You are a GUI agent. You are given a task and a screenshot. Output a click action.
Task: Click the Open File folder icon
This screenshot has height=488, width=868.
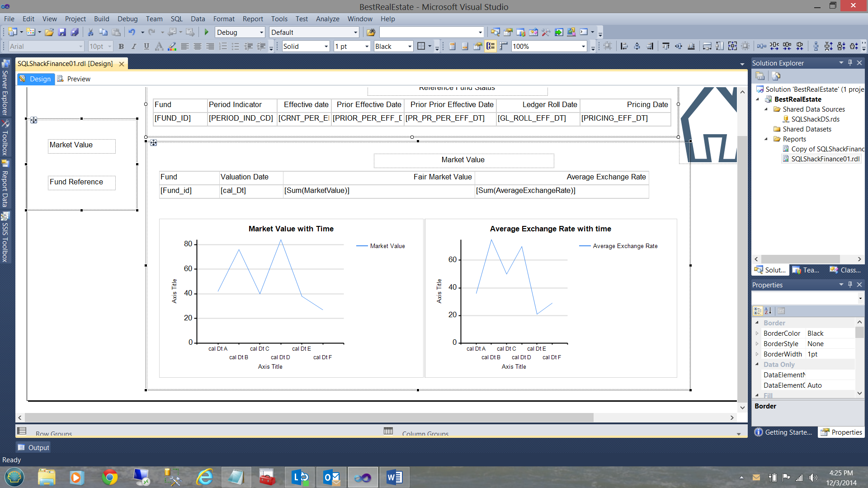(49, 32)
